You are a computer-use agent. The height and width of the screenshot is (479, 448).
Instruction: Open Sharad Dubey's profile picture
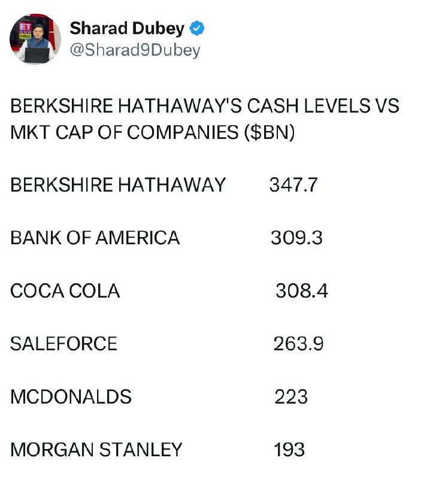35,39
